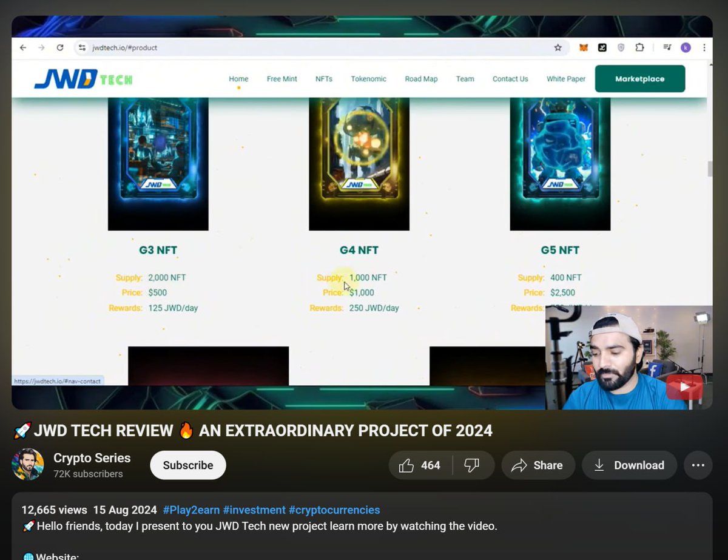
Task: Click the red YouTube play watermark
Action: (684, 387)
